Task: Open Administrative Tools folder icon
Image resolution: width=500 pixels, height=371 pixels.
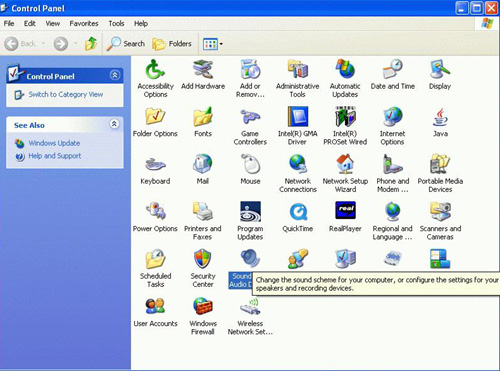Action: click(298, 70)
